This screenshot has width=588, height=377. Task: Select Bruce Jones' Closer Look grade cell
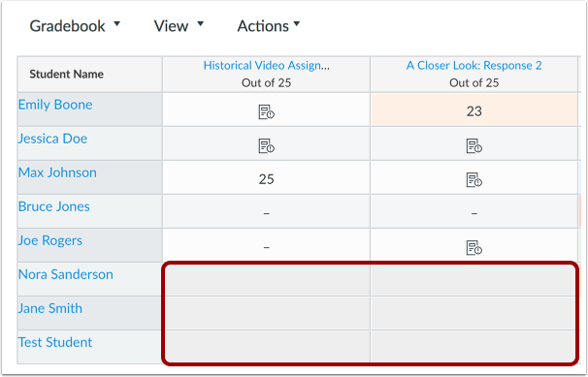click(474, 211)
